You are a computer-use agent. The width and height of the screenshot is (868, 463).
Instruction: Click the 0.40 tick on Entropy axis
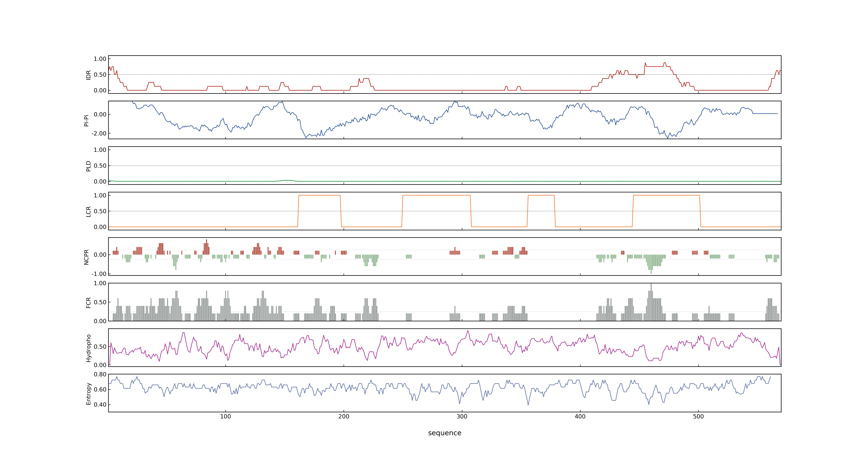(100, 405)
